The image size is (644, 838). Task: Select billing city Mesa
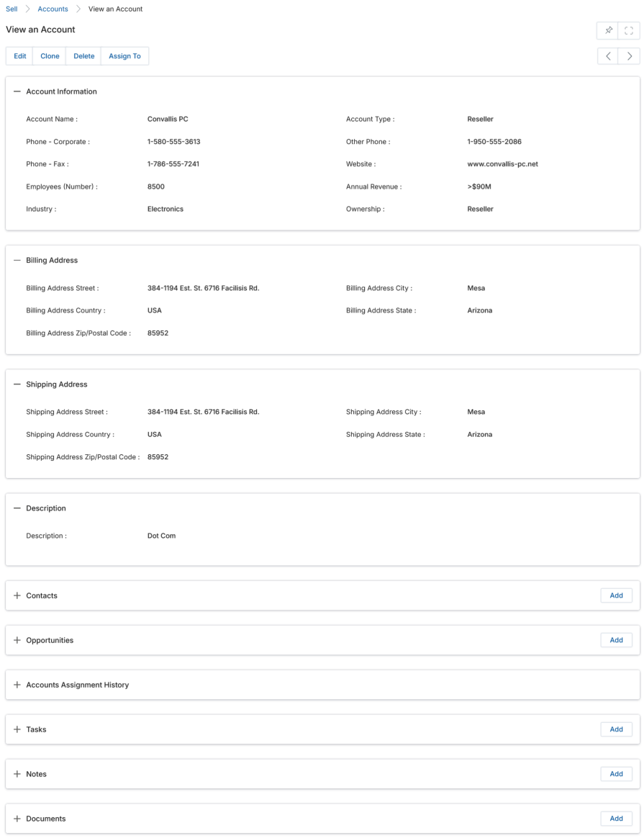click(x=476, y=288)
